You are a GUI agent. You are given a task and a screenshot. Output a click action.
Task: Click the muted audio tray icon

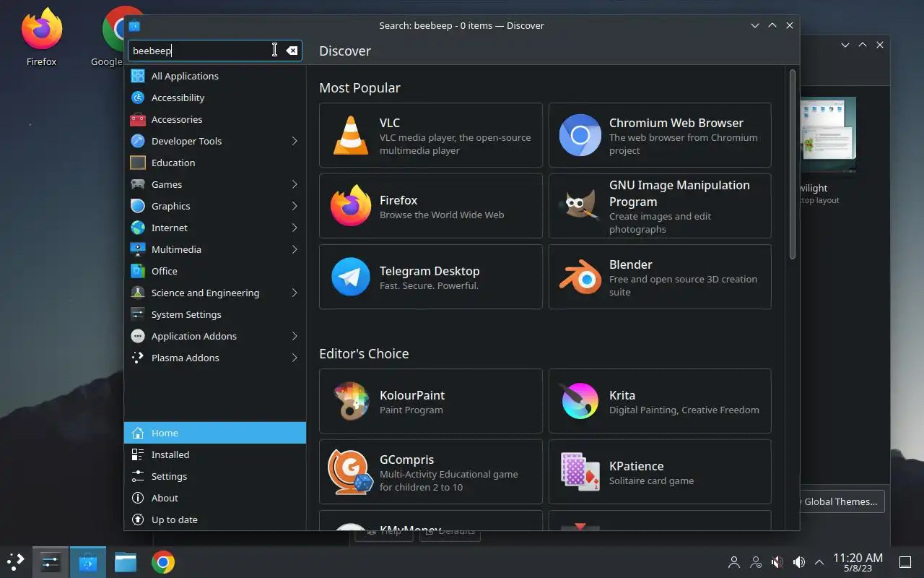coord(777,562)
